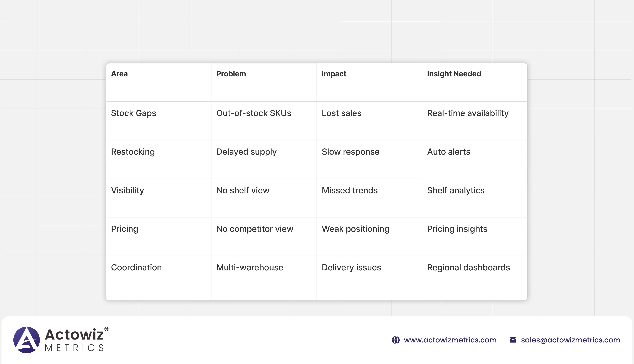Click the Regional dashboards cell
The image size is (634, 364).
[x=468, y=268]
